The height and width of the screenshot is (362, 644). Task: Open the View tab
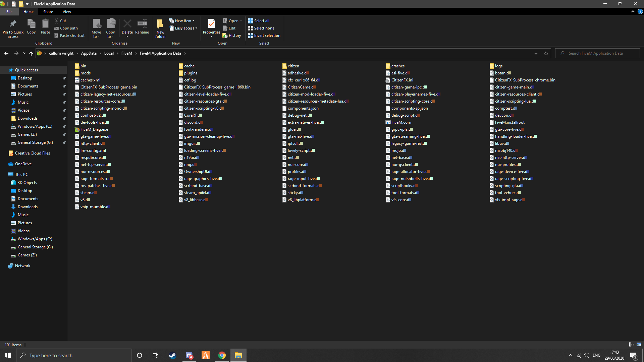[x=66, y=11]
